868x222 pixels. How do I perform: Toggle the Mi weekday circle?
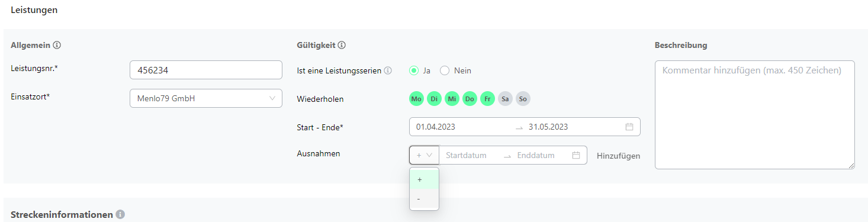tap(452, 99)
